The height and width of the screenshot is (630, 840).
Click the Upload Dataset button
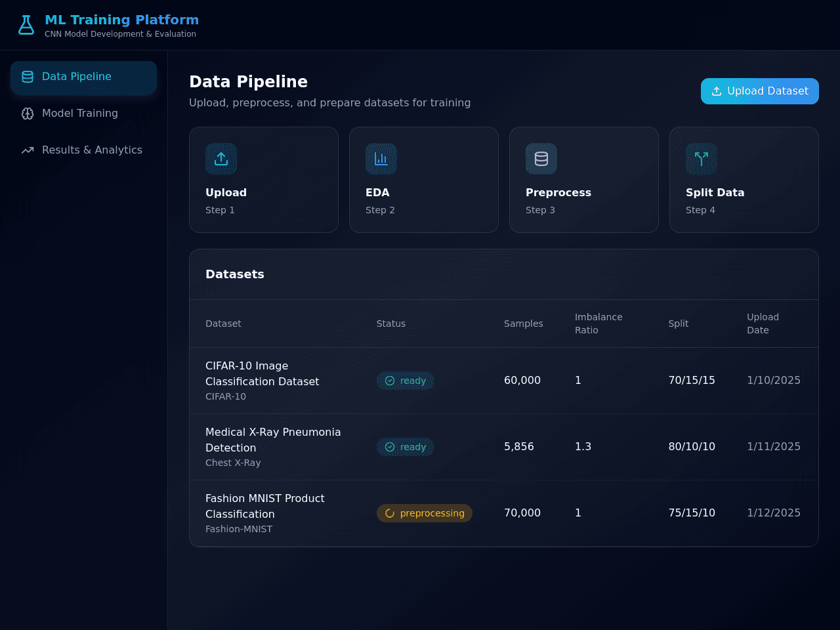point(759,91)
